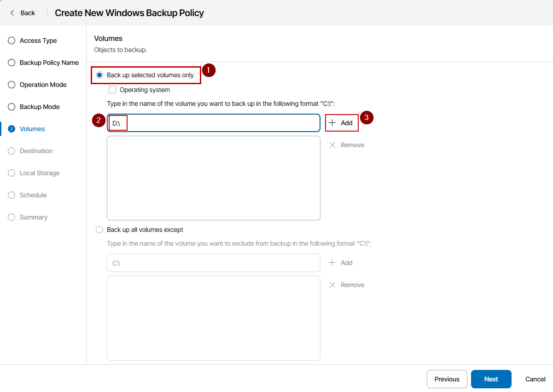This screenshot has height=392, width=553.
Task: Cancel the backup policy wizard
Action: click(x=535, y=379)
